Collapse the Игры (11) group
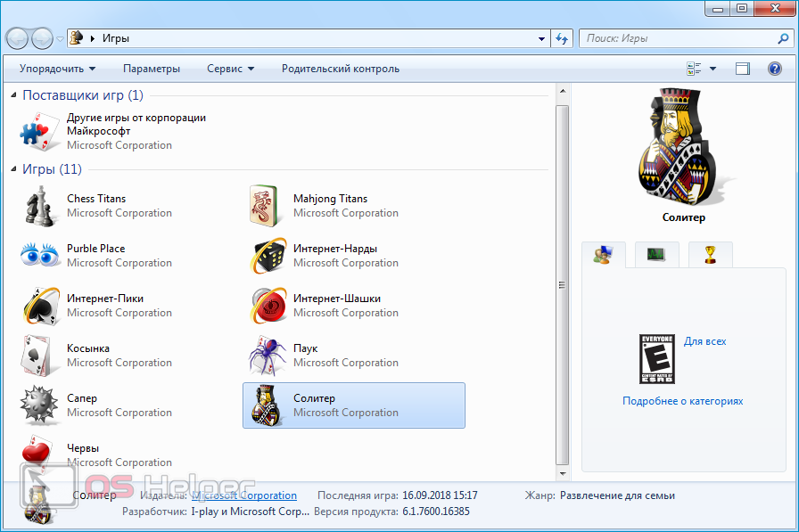Image resolution: width=799 pixels, height=532 pixels. (14, 169)
